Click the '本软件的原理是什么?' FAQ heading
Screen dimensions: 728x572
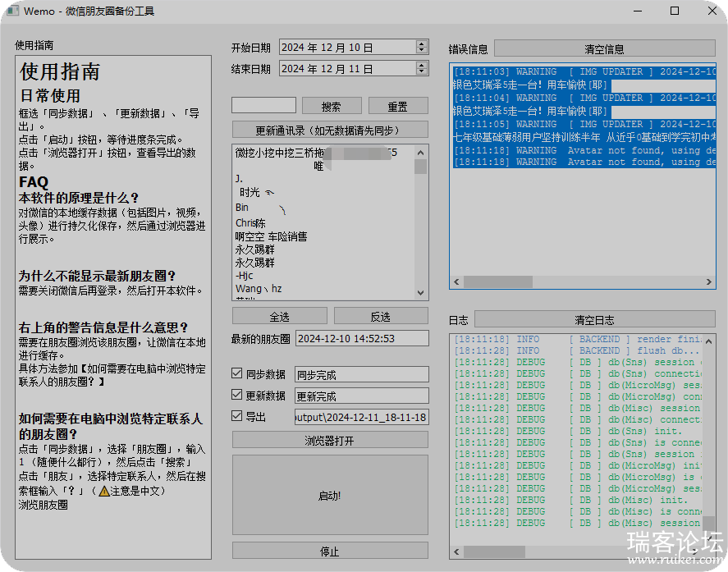pyautogui.click(x=79, y=199)
